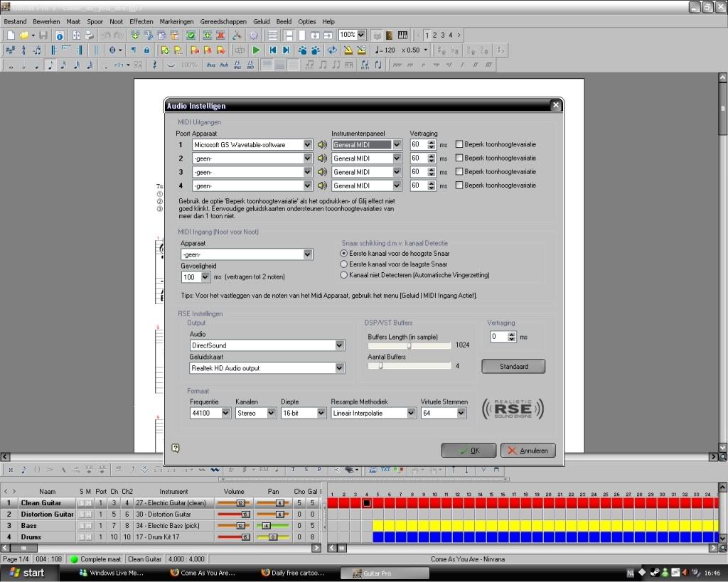Click the Standaard button
This screenshot has width=728, height=582.
[513, 367]
